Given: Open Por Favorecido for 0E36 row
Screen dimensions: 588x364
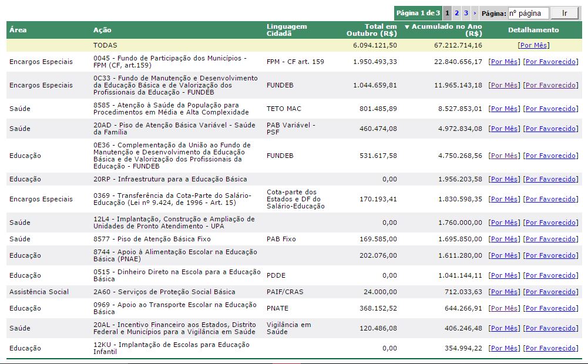Looking at the screenshot, I should click(x=550, y=156).
